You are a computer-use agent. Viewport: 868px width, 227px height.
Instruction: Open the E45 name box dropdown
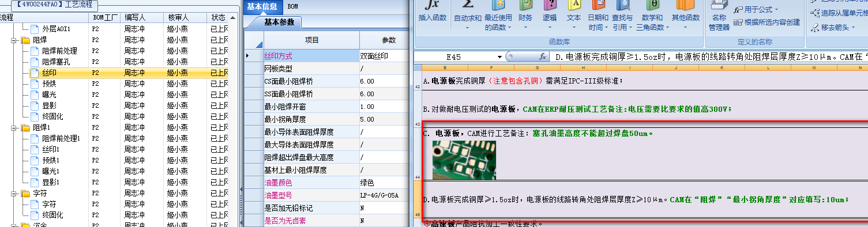point(500,57)
